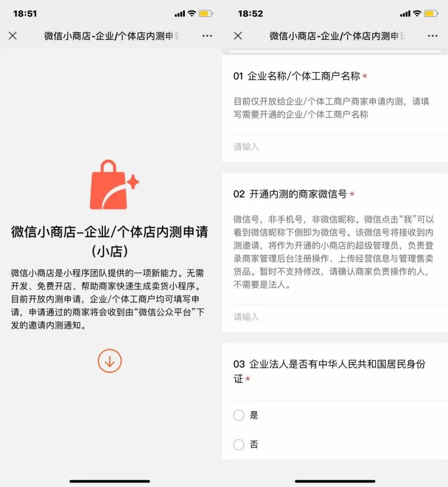
Task: Open the three-dot menu on right screen
Action: [x=432, y=36]
